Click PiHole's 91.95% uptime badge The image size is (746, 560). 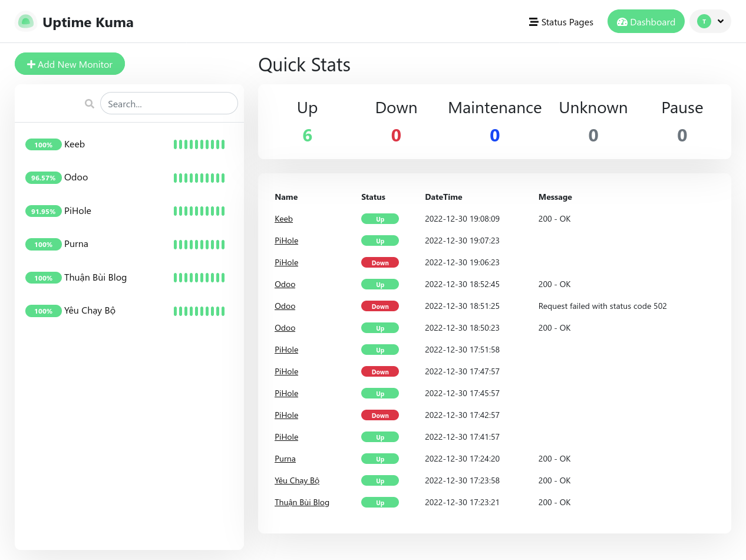[43, 211]
